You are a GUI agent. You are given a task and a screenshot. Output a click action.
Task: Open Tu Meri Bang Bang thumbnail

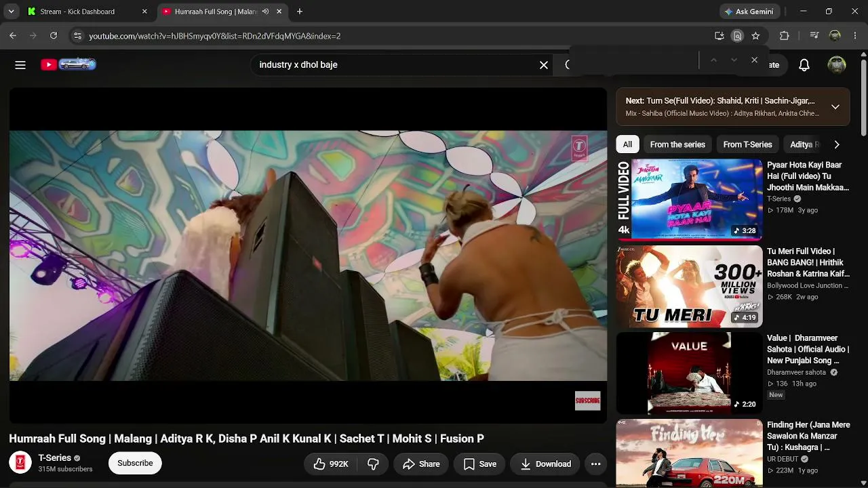[689, 286]
